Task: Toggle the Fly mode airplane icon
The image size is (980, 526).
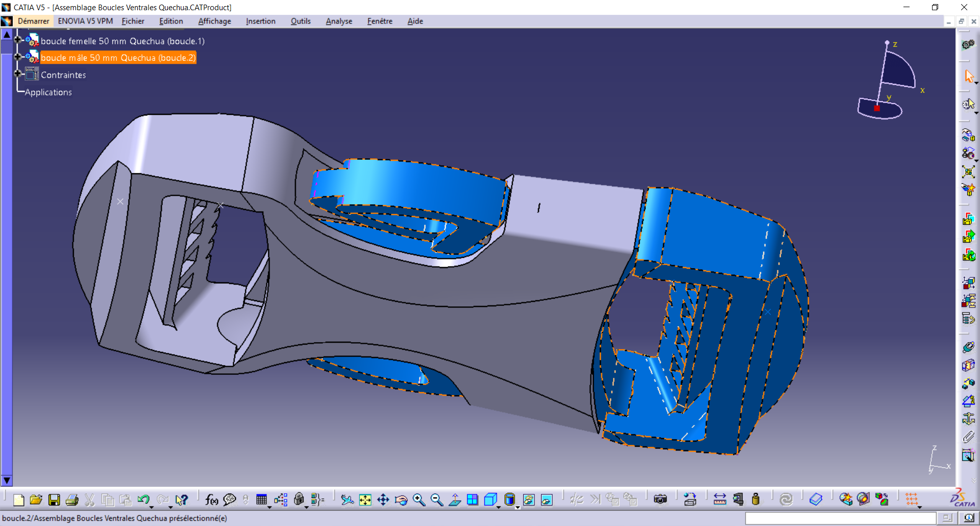Action: click(347, 500)
